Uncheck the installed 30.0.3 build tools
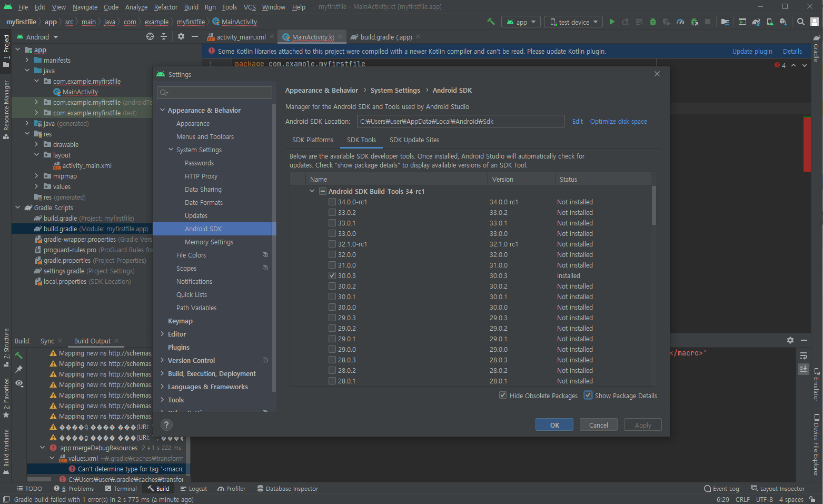Screen dimensions: 823x504 [332, 275]
